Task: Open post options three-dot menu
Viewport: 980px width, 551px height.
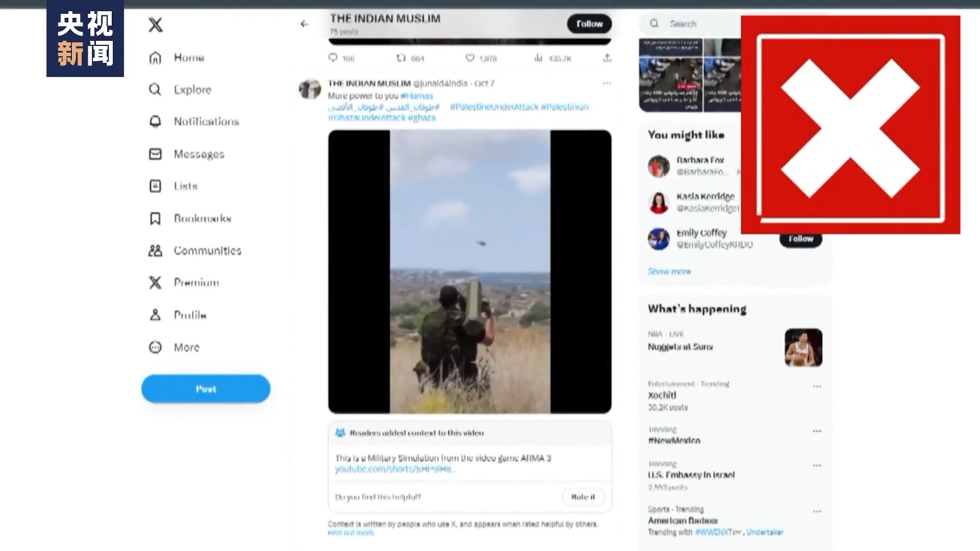Action: click(x=606, y=83)
